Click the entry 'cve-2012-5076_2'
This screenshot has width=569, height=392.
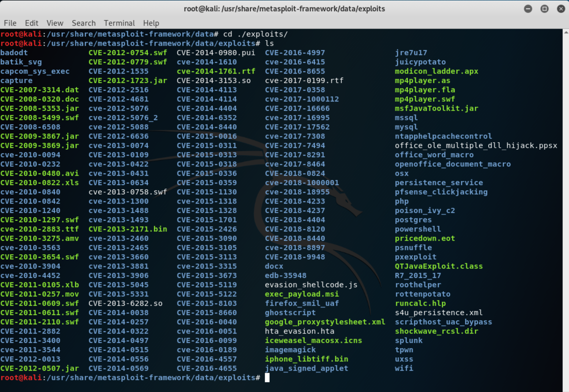click(123, 118)
